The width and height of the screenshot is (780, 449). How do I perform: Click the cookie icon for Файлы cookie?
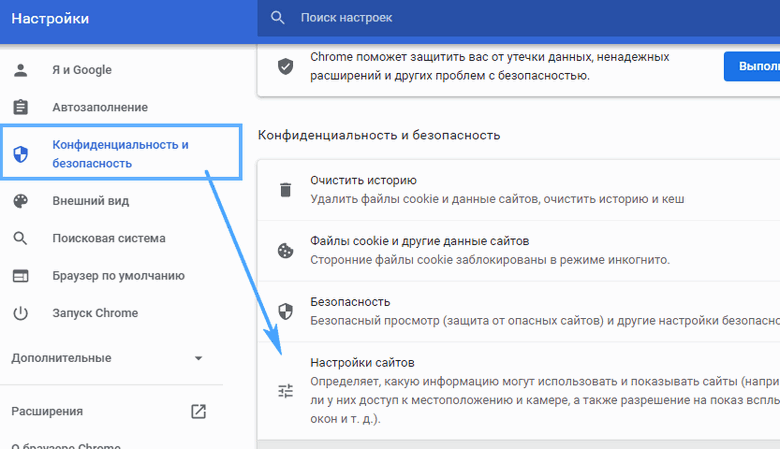click(286, 251)
